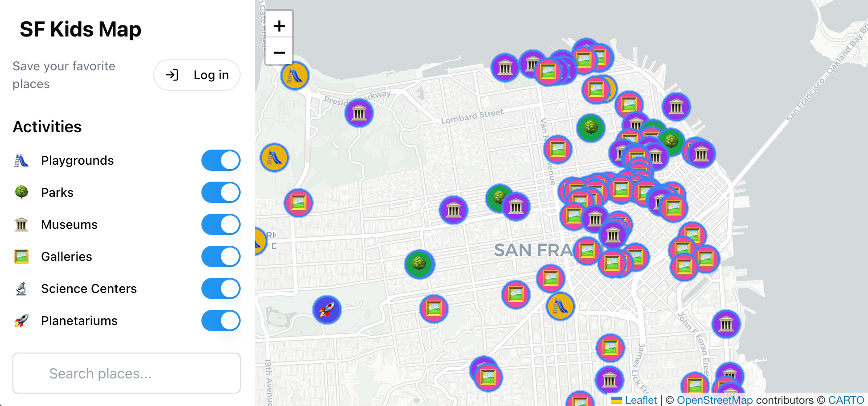Click the Planetariums rocket icon in sidebar

21,321
